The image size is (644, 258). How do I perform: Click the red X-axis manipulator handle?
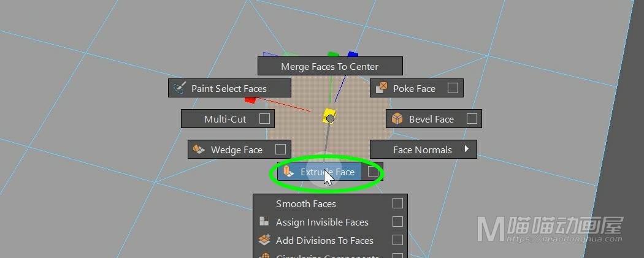tap(250, 99)
